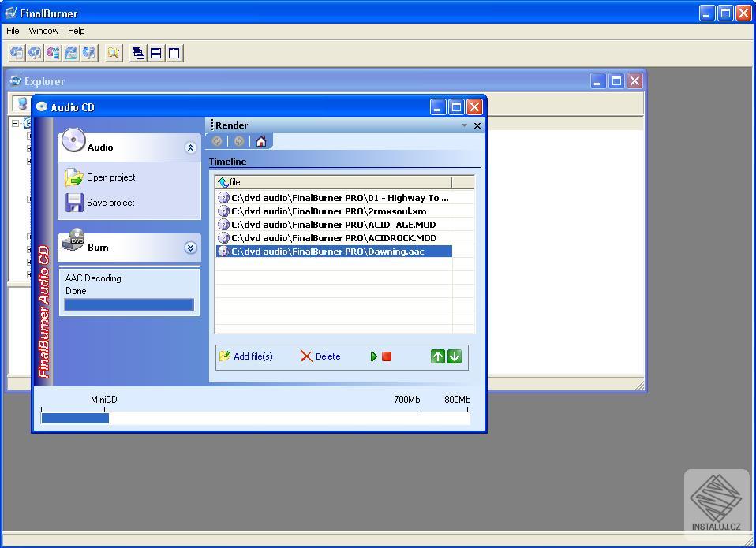Image resolution: width=756 pixels, height=548 pixels.
Task: Select the ACID_AGE.MOD track
Action: point(334,225)
